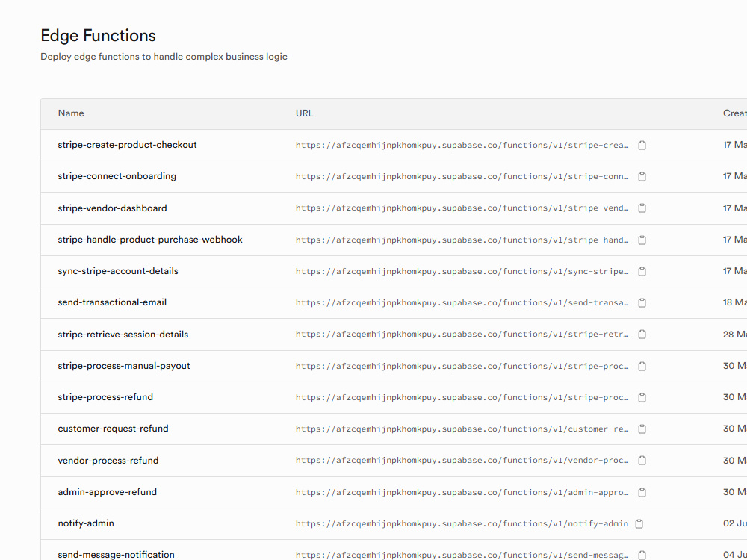Image resolution: width=747 pixels, height=560 pixels.
Task: Copy URL for sync-stripe-account-details function
Action: 642,272
